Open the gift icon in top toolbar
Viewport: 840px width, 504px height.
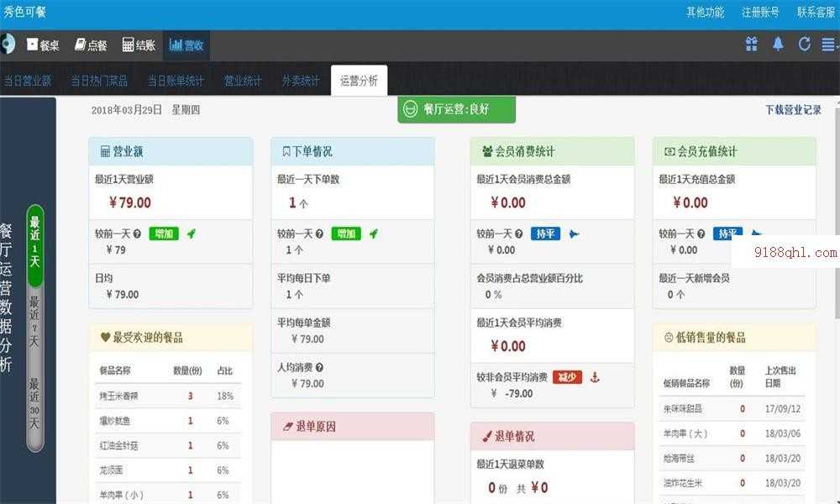(751, 44)
